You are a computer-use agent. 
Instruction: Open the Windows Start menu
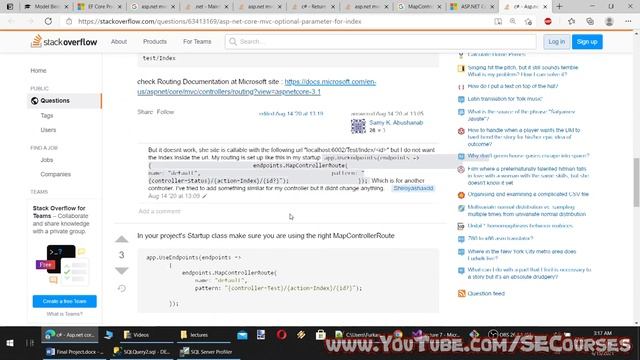pyautogui.click(x=10, y=343)
